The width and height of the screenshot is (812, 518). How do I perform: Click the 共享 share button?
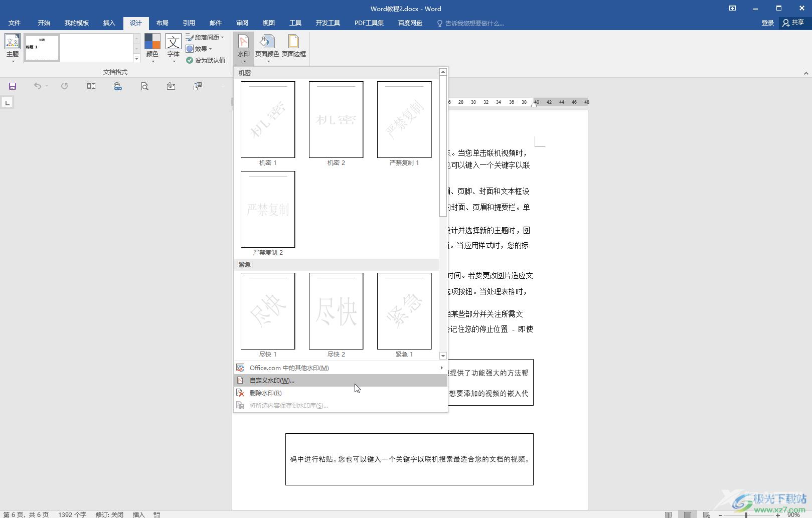[x=793, y=23]
